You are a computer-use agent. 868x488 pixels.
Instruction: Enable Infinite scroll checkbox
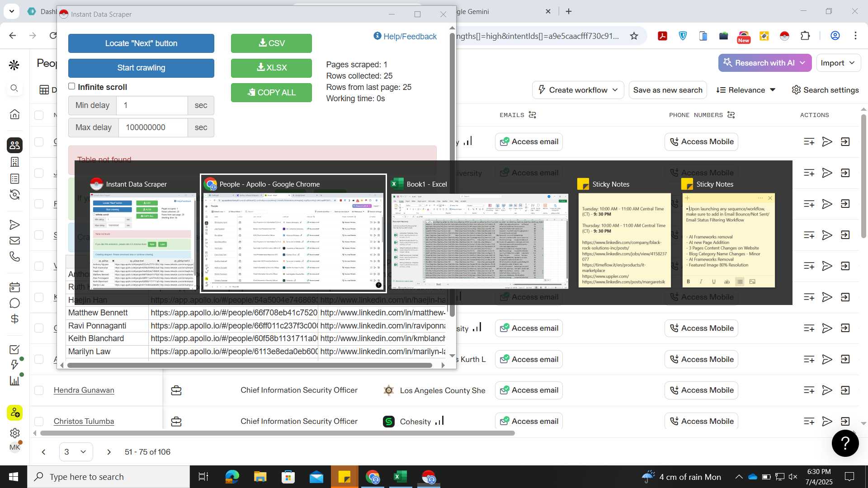coord(71,86)
